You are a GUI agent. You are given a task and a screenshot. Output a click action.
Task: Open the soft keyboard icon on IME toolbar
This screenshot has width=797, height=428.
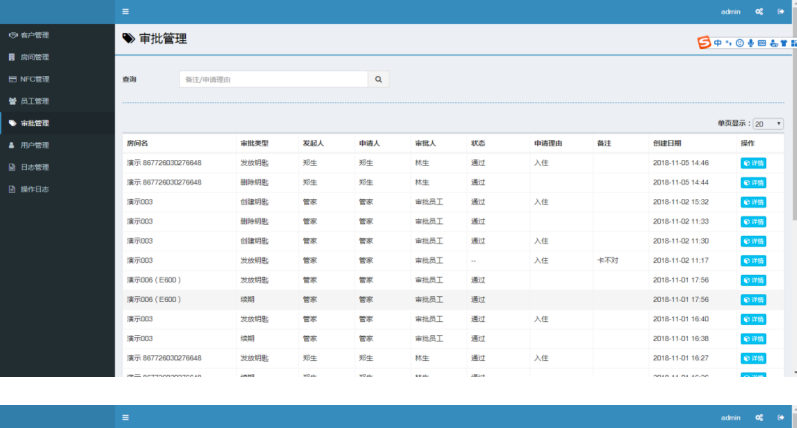pyautogui.click(x=761, y=43)
